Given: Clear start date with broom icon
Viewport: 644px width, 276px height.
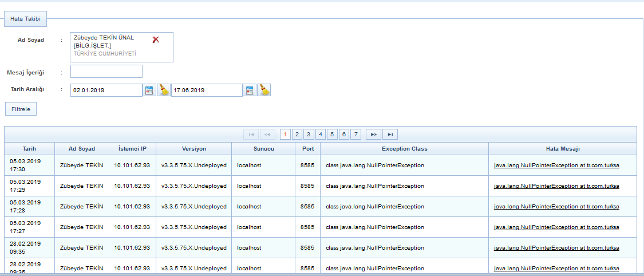Looking at the screenshot, I should pos(164,90).
